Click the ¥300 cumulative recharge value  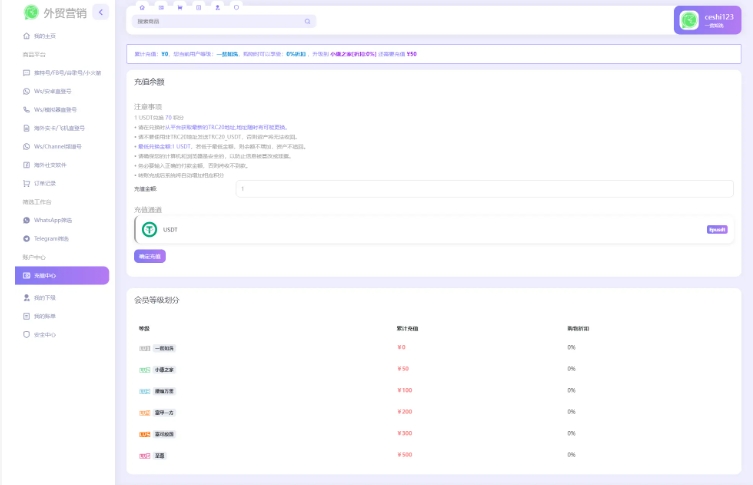[405, 433]
